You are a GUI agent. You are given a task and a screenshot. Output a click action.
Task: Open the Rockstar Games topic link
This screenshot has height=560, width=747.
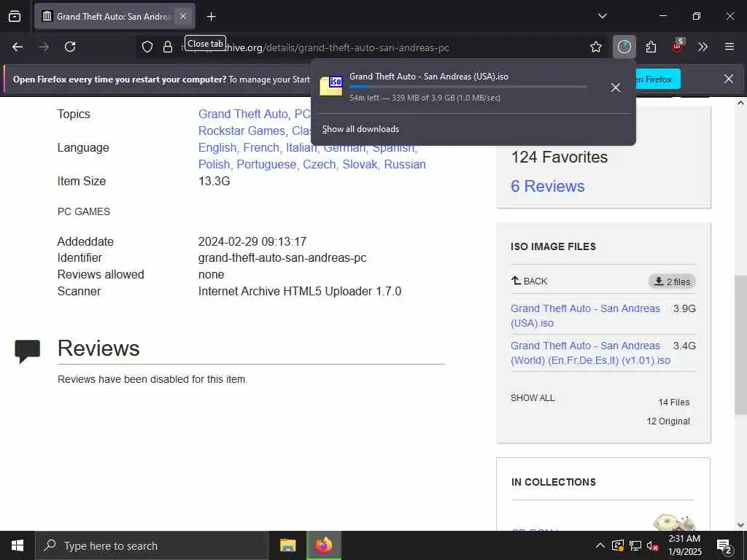click(241, 131)
